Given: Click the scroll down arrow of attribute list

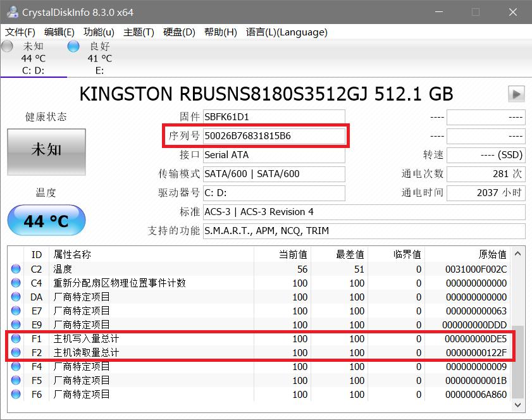Looking at the screenshot, I should tap(518, 405).
